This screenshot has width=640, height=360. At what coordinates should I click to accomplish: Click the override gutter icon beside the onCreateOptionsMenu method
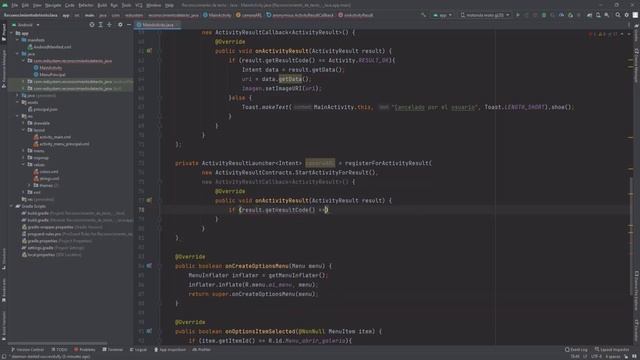coord(149,266)
